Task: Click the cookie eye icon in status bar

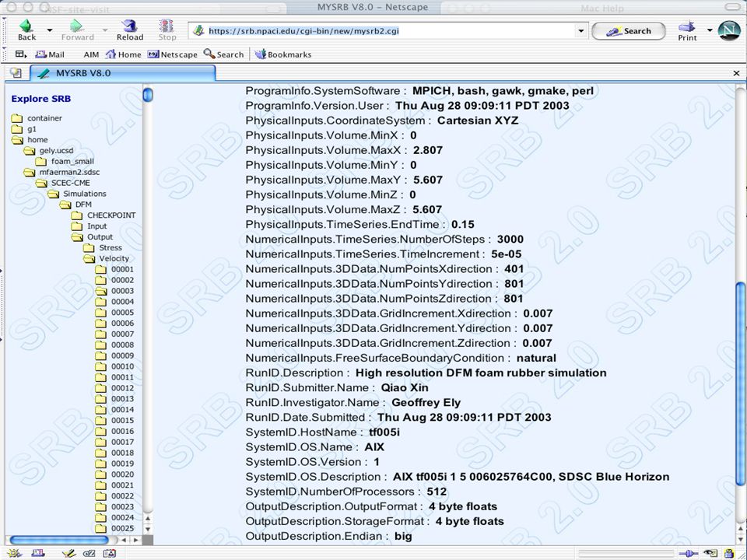Action: [710, 553]
